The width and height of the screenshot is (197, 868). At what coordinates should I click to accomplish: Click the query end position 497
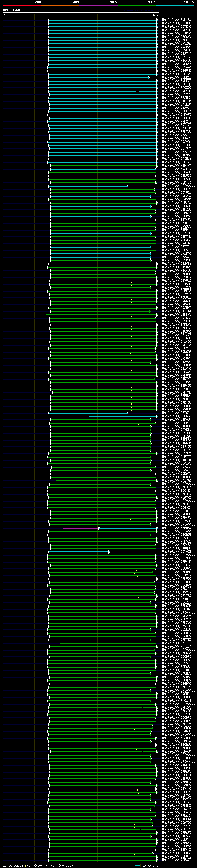155,15
